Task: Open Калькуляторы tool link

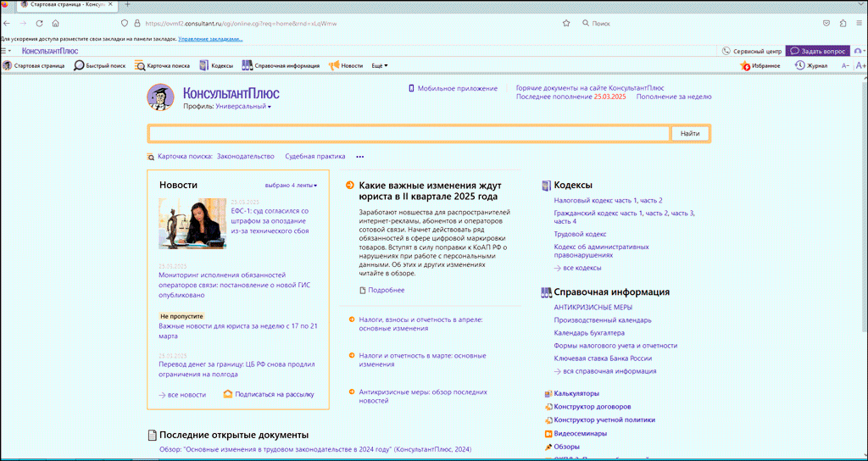Action: (572, 393)
